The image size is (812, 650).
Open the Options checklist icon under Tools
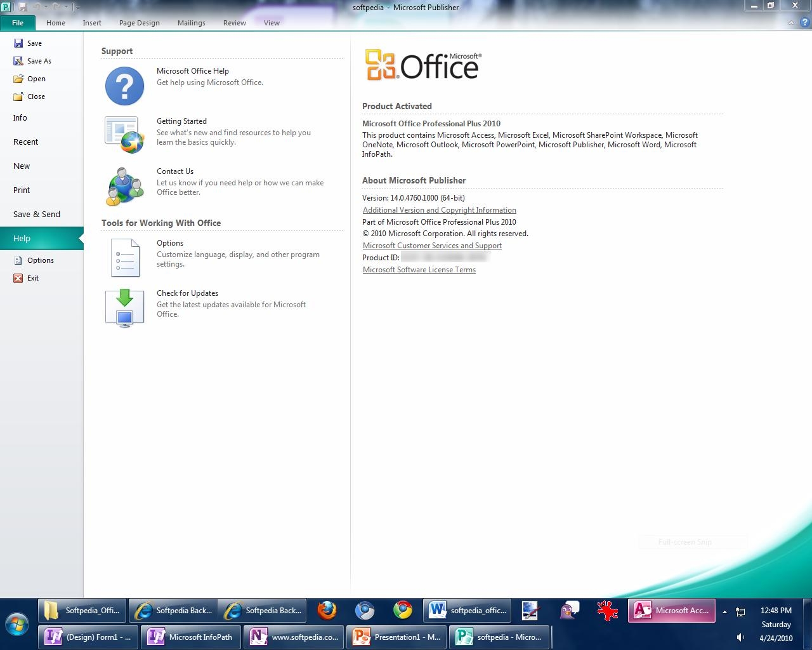pos(124,257)
